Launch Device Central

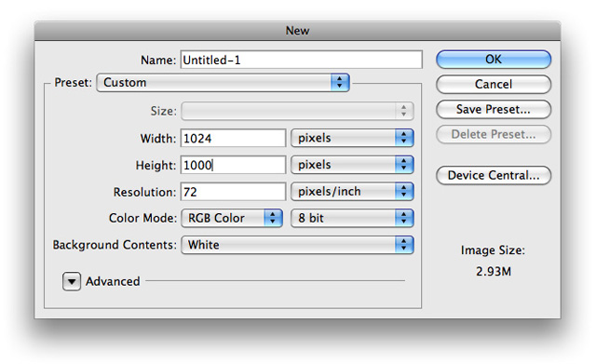(494, 175)
